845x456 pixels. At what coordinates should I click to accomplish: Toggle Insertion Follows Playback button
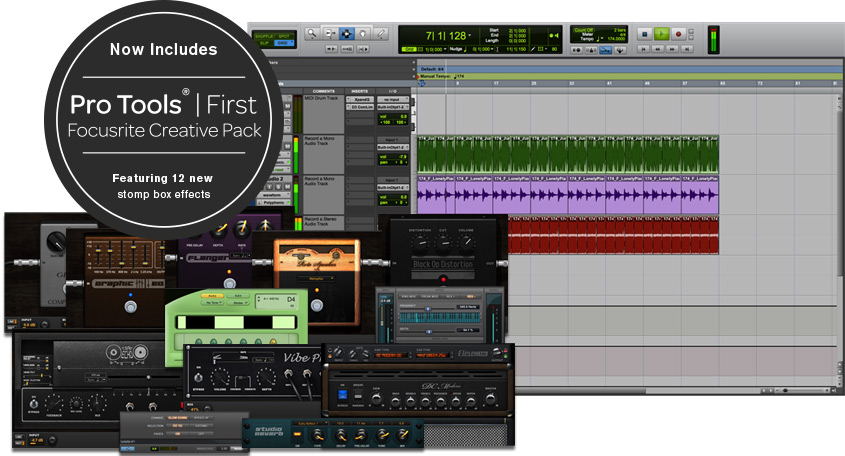tap(363, 49)
